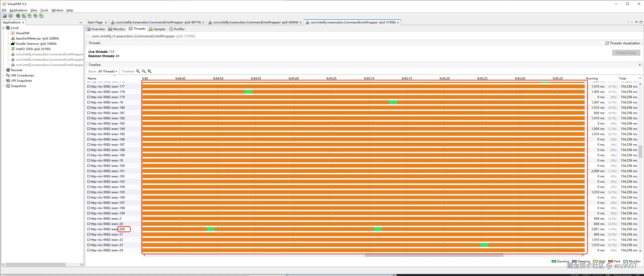Viewport: 644px width, 276px height.
Task: Open the Tools menu
Action: (44, 10)
